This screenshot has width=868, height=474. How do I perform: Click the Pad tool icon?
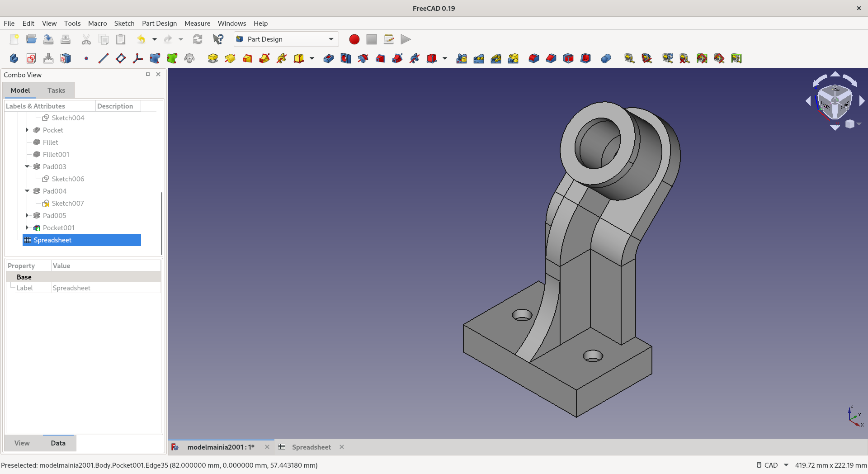pyautogui.click(x=212, y=58)
